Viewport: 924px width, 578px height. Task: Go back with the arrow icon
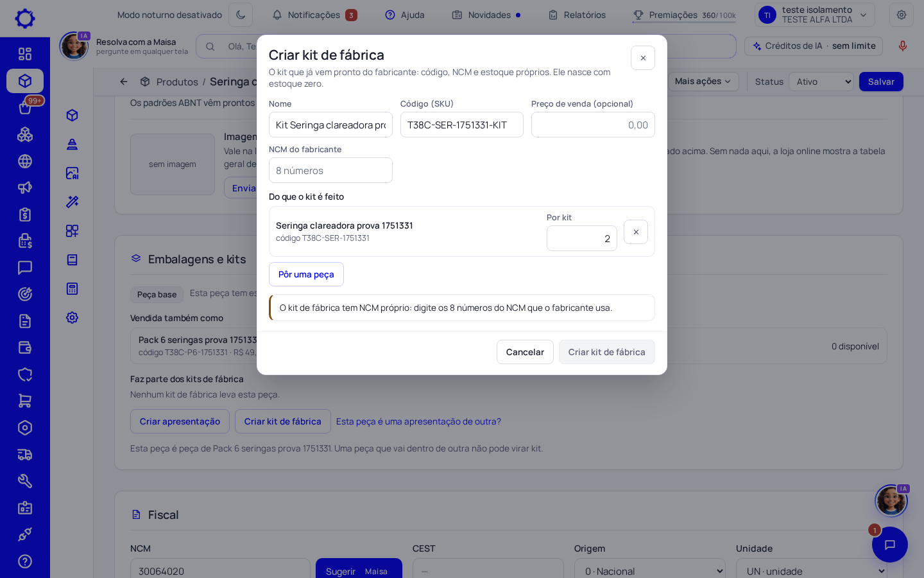[124, 82]
